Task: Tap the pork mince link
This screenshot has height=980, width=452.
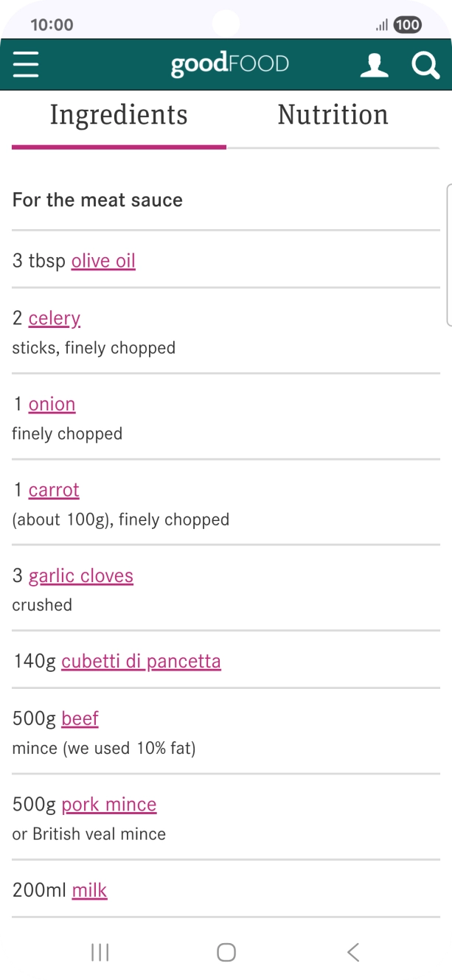Action: tap(109, 804)
